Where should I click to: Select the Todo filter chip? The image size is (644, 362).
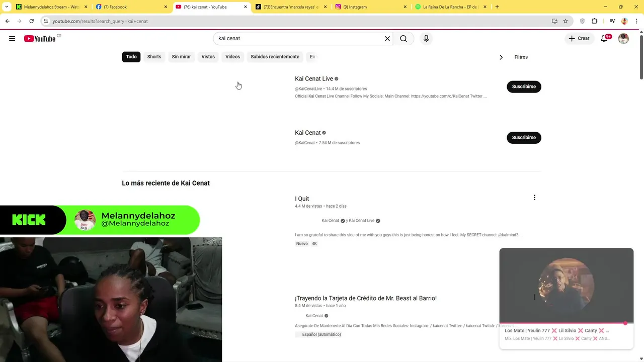(131, 57)
